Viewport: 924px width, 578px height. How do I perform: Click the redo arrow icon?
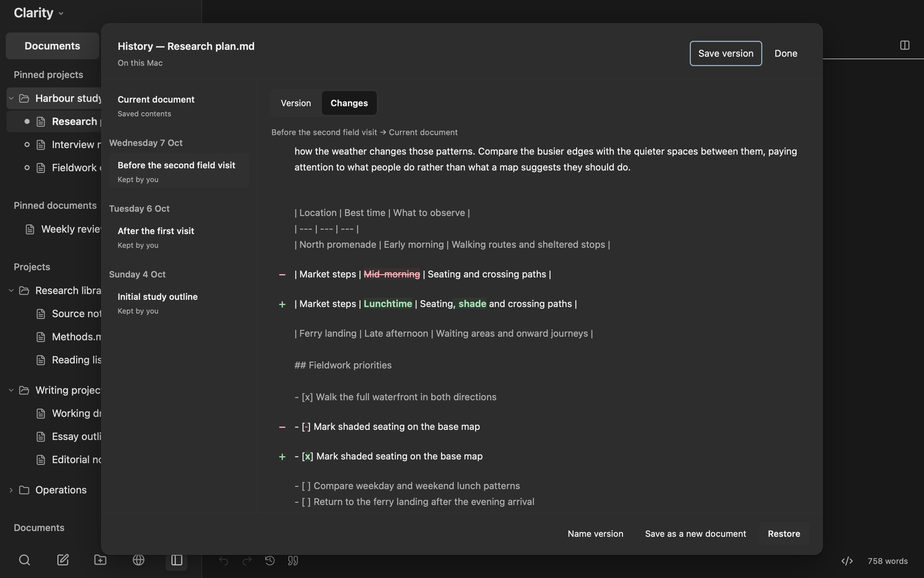247,561
